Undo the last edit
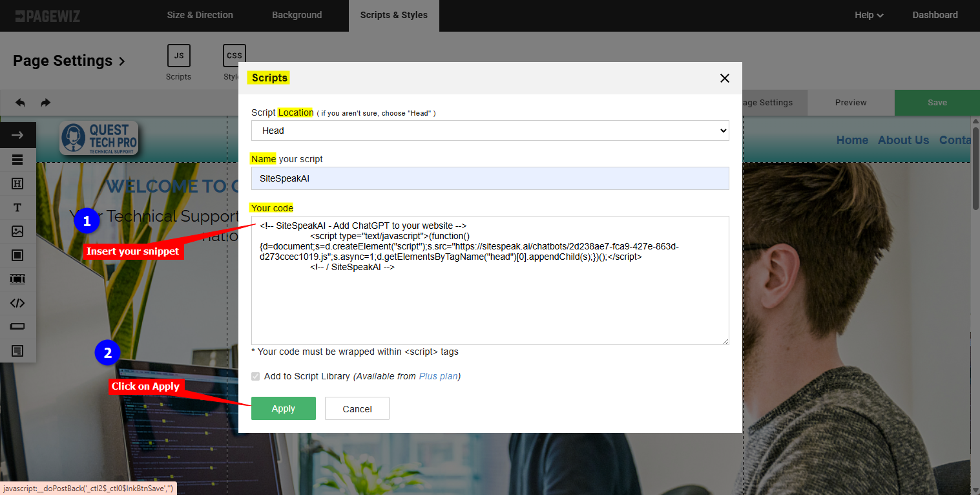The image size is (980, 495). 20,103
